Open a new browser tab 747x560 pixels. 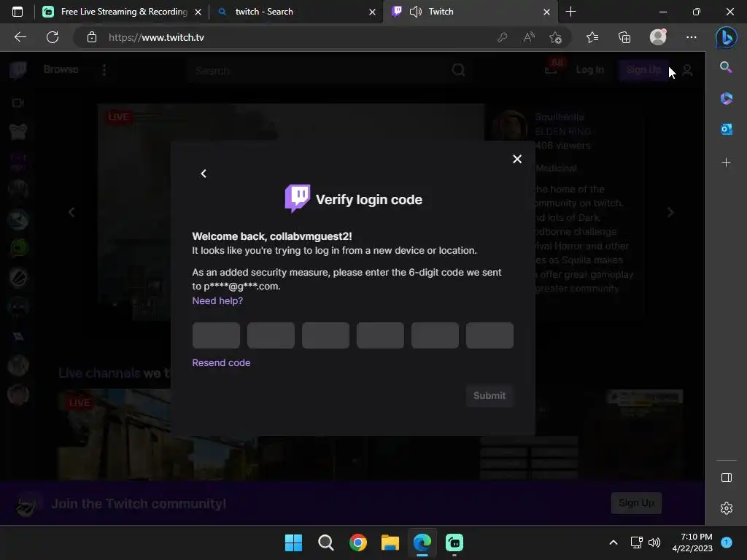(x=570, y=12)
